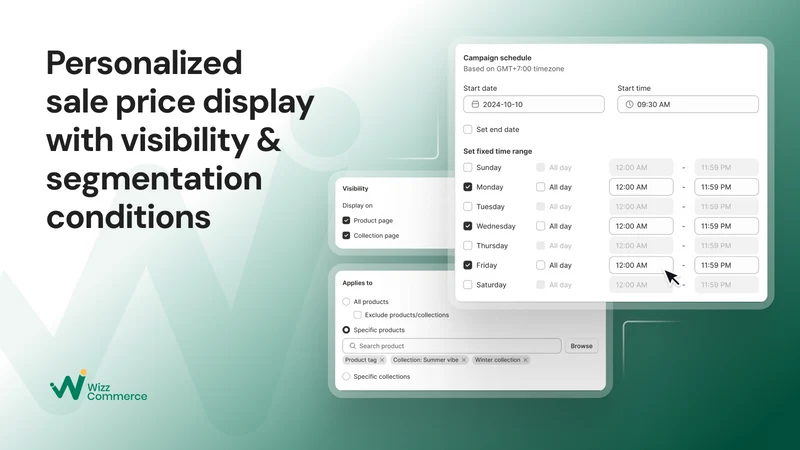Uncheck Product page visibility
The width and height of the screenshot is (800, 450).
(346, 220)
